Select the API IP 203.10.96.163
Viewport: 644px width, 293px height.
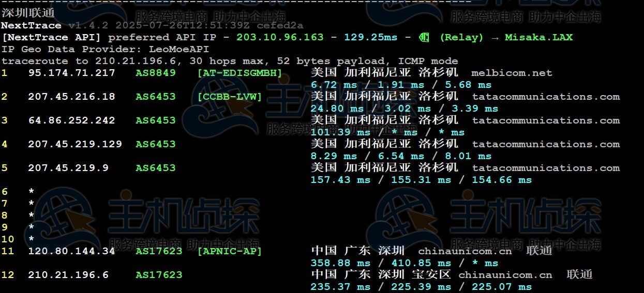(x=280, y=37)
